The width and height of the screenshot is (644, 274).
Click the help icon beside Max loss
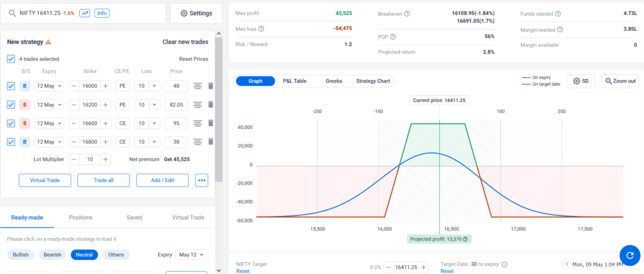(x=261, y=29)
